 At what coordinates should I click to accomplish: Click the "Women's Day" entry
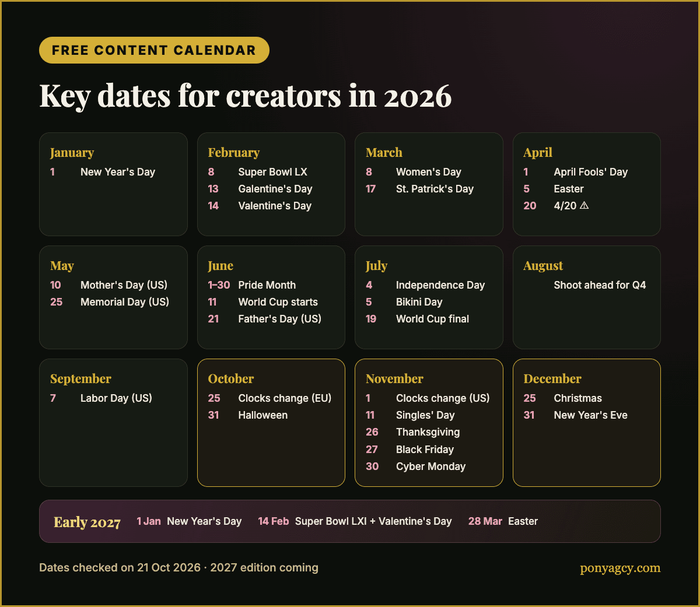[x=429, y=172]
